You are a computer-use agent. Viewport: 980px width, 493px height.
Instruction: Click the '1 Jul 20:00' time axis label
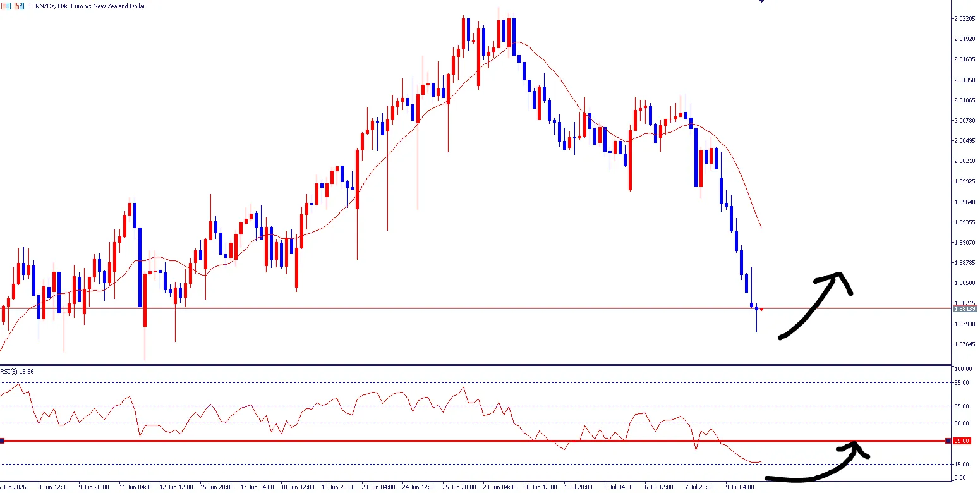[579, 487]
